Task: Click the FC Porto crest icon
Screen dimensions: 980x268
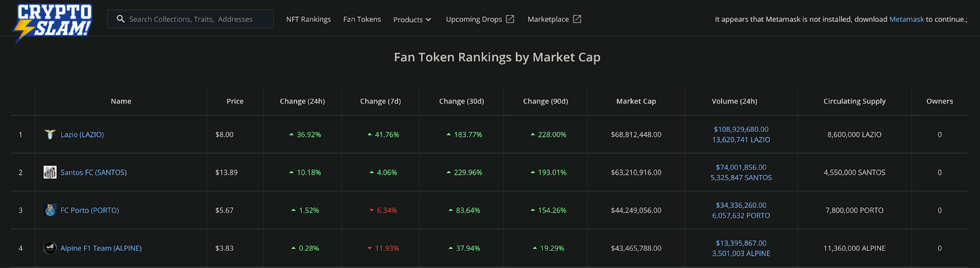Action: click(x=50, y=210)
